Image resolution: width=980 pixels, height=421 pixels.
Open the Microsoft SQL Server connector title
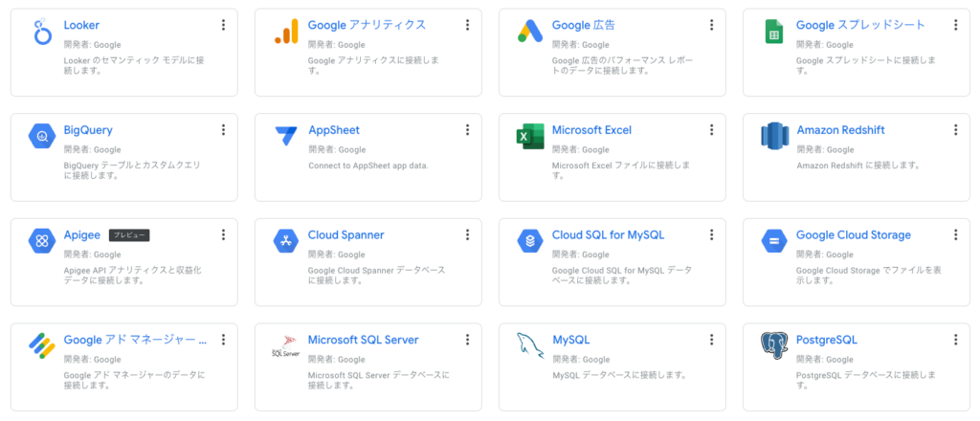coord(363,340)
